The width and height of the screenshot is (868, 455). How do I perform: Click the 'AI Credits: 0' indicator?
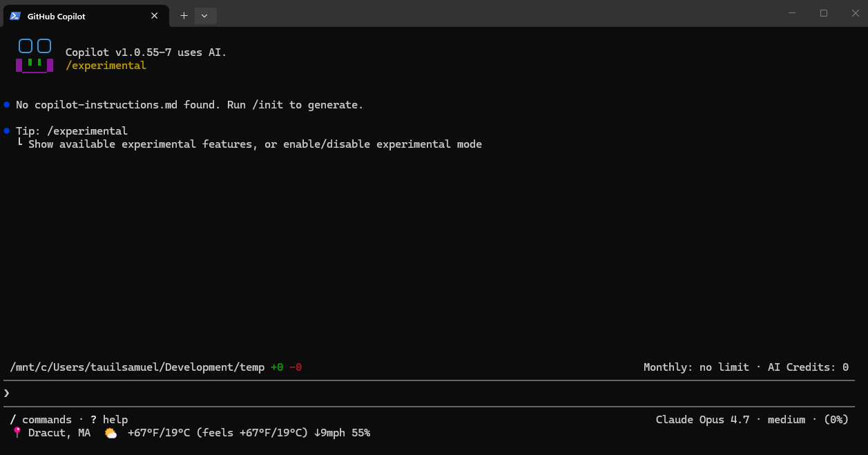point(808,367)
